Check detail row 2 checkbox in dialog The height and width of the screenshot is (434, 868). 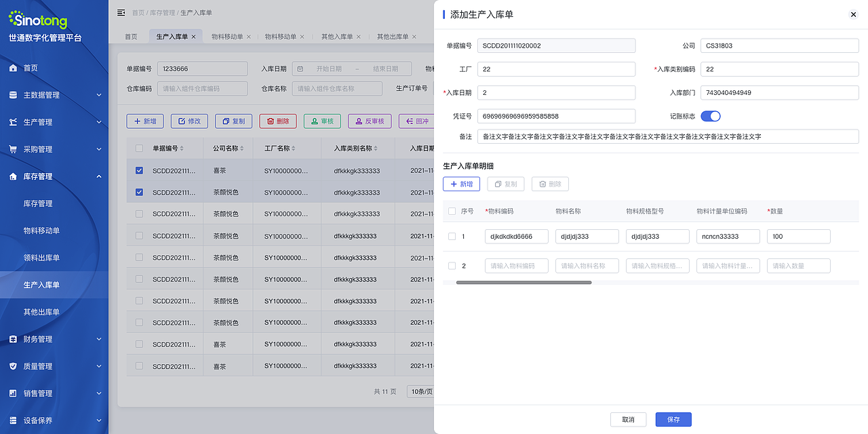(x=452, y=266)
